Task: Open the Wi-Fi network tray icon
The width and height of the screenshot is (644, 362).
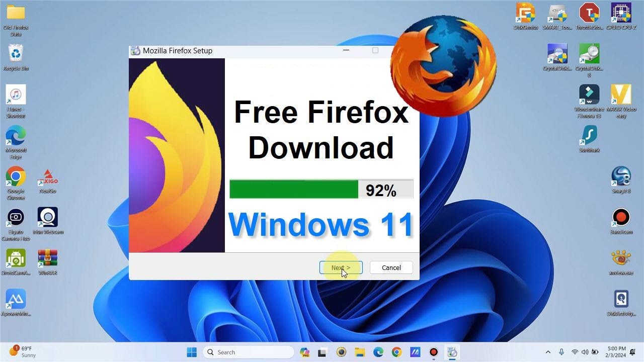Action: (x=575, y=352)
